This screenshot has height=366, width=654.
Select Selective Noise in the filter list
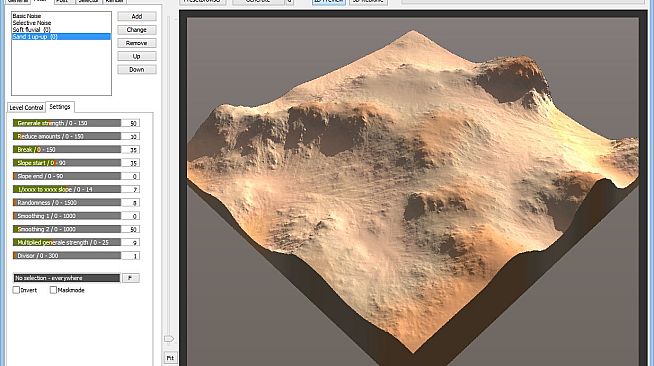[61, 23]
